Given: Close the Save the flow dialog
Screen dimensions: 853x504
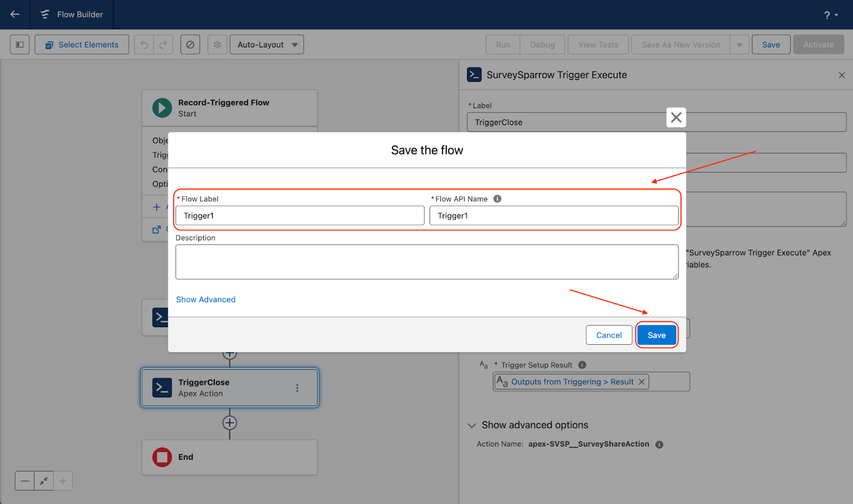Looking at the screenshot, I should pyautogui.click(x=676, y=117).
